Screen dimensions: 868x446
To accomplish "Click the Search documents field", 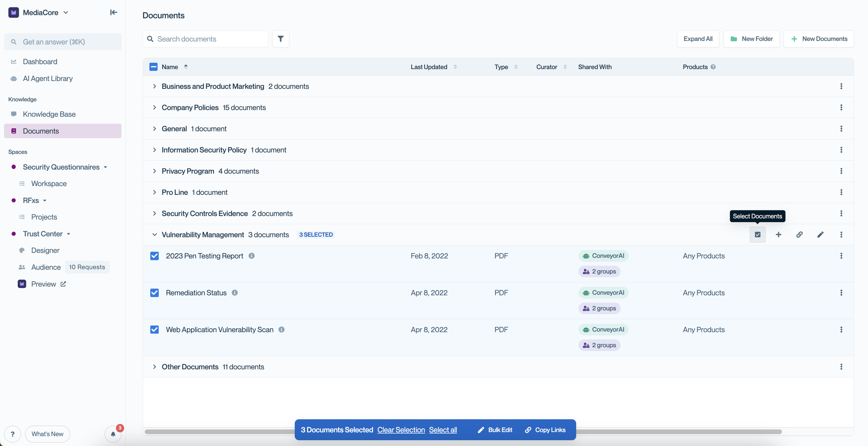I will point(206,39).
